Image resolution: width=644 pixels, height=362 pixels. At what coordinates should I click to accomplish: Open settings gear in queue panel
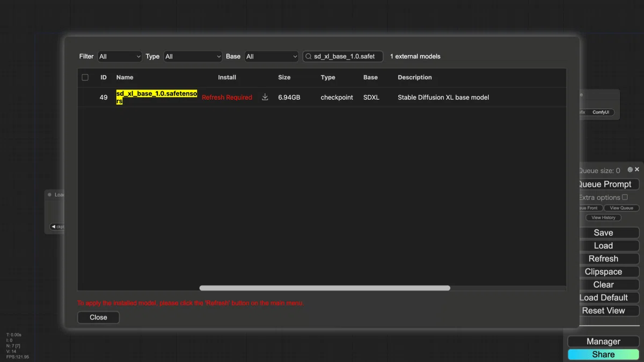tap(630, 169)
